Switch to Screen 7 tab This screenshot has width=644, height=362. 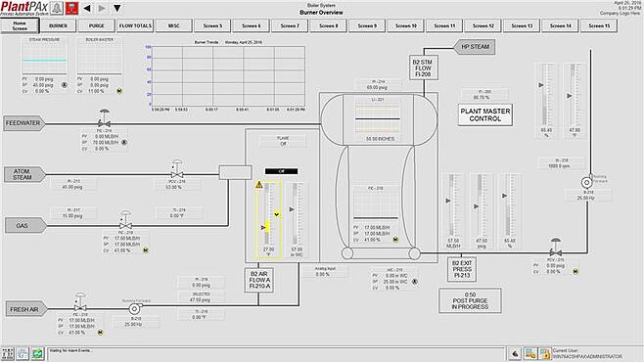(290, 25)
